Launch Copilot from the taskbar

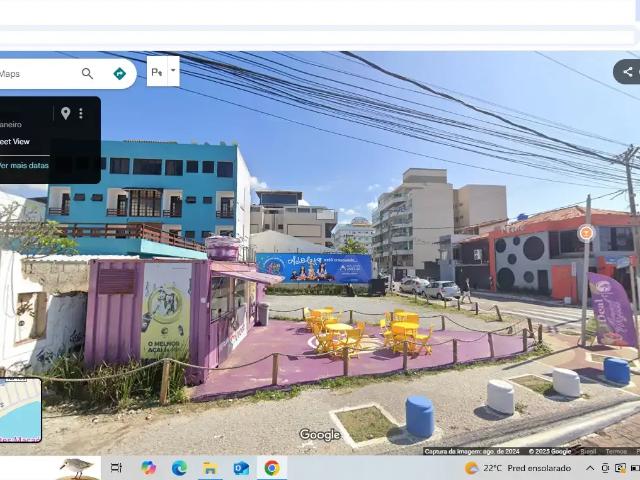pyautogui.click(x=148, y=468)
